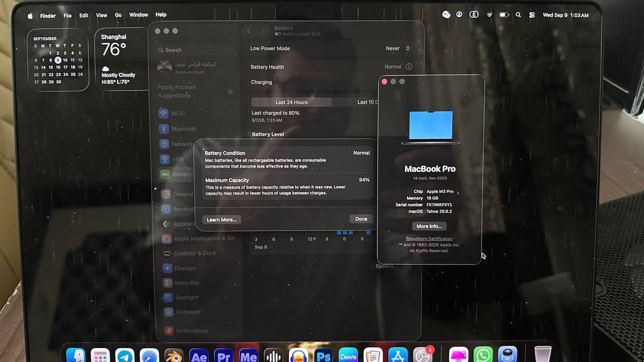Open Finder from the Dock
The image size is (644, 362).
click(x=75, y=355)
